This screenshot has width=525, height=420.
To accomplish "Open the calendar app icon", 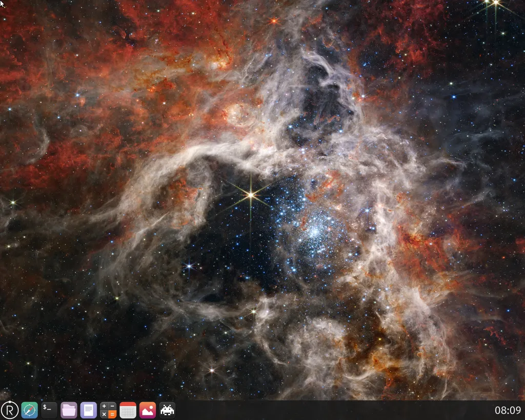I will 128,410.
